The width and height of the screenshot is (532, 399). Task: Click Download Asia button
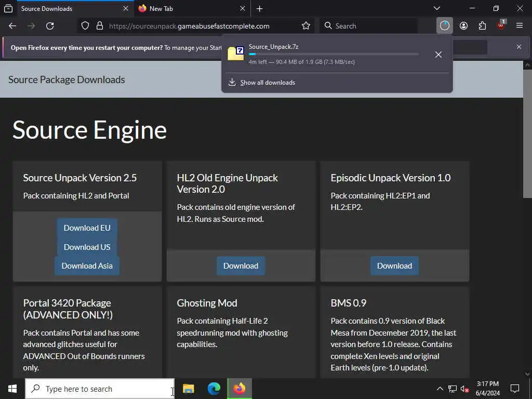(x=87, y=265)
